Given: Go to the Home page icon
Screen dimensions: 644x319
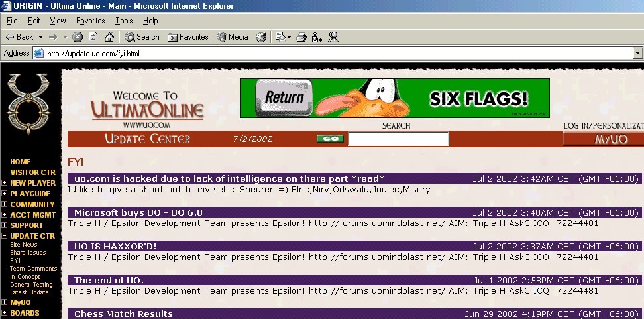Looking at the screenshot, I should click(109, 37).
